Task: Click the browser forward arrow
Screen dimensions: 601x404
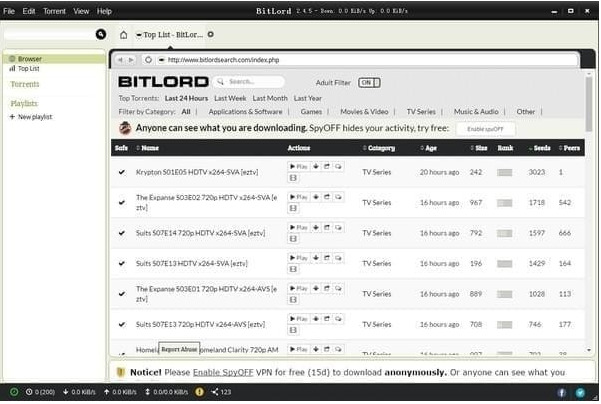Action: pos(131,60)
